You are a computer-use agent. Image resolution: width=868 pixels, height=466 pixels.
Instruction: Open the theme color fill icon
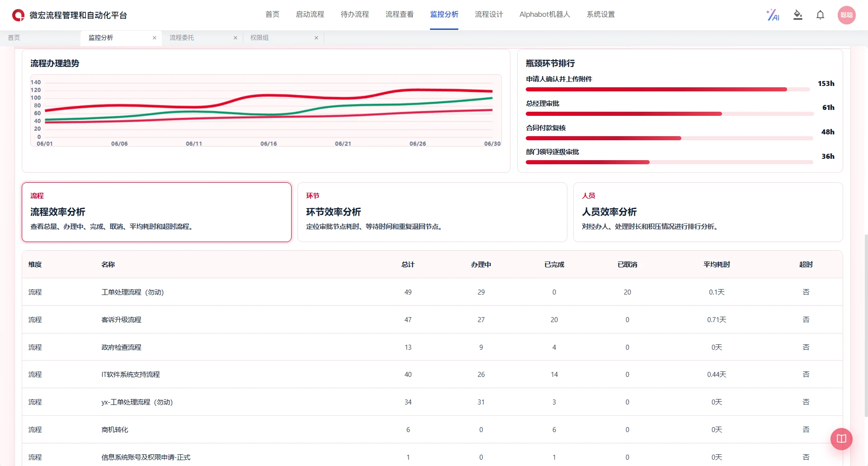tap(798, 15)
